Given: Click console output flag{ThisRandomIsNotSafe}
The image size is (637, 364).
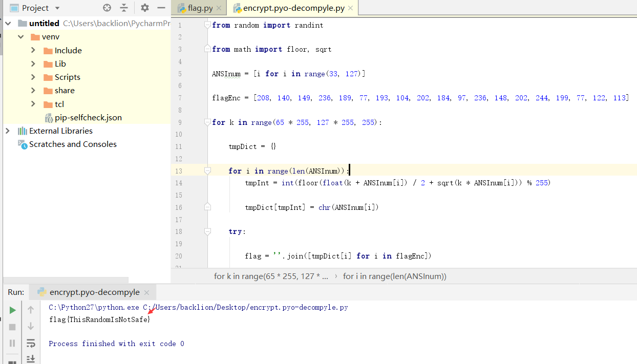Looking at the screenshot, I should [100, 319].
